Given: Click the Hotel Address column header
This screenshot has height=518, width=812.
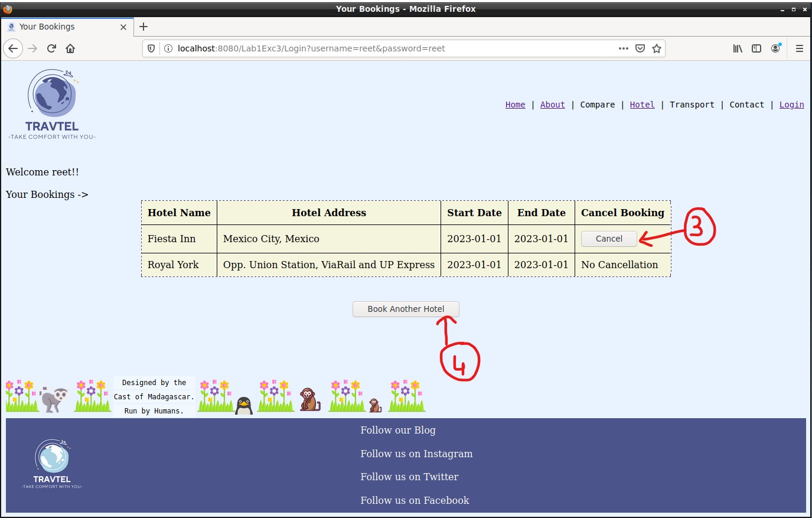Looking at the screenshot, I should pyautogui.click(x=329, y=213).
